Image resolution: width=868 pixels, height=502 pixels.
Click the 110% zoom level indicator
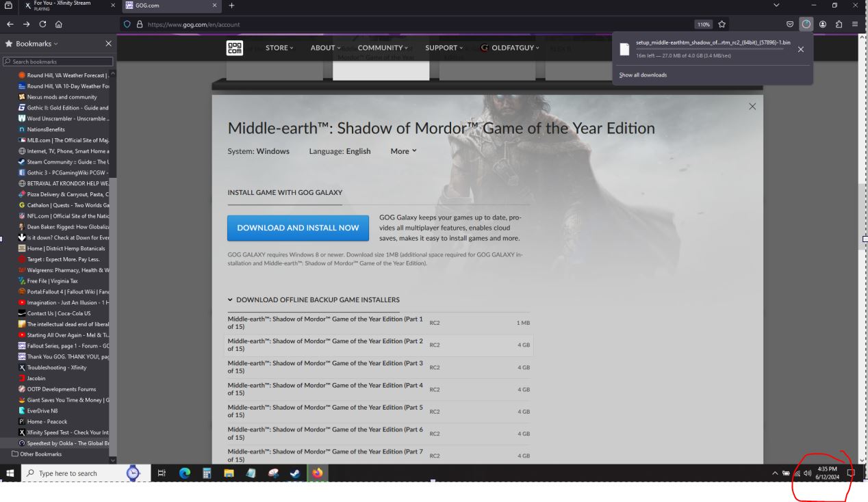coord(703,25)
